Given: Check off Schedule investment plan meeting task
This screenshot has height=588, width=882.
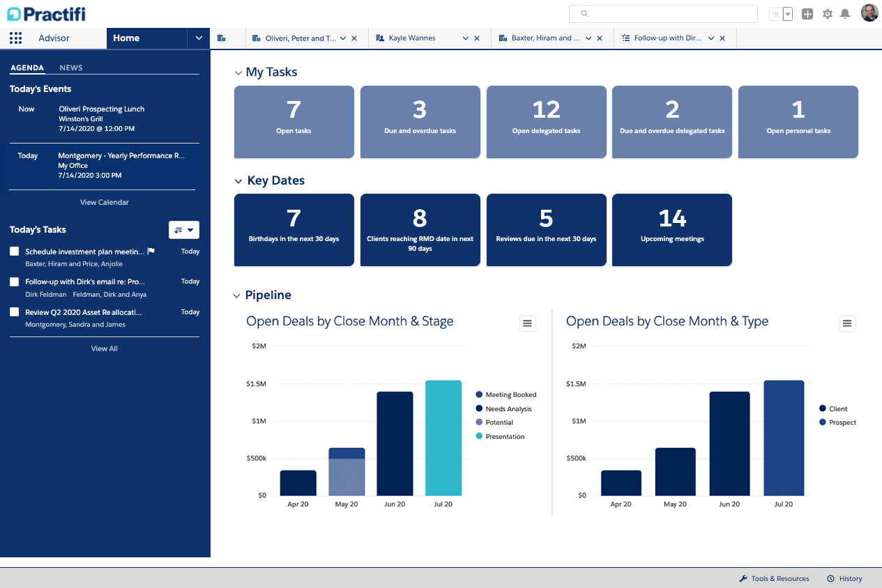Looking at the screenshot, I should coord(15,251).
